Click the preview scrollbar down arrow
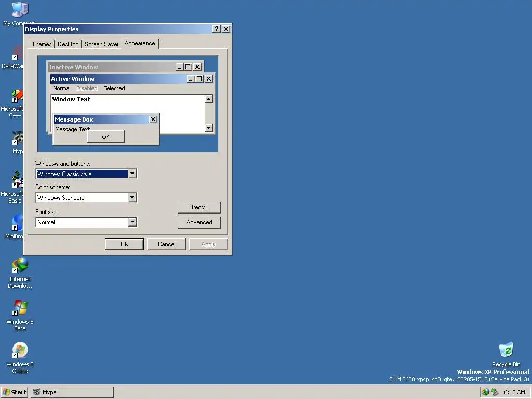Screen dimensions: 532x399 [x=209, y=128]
